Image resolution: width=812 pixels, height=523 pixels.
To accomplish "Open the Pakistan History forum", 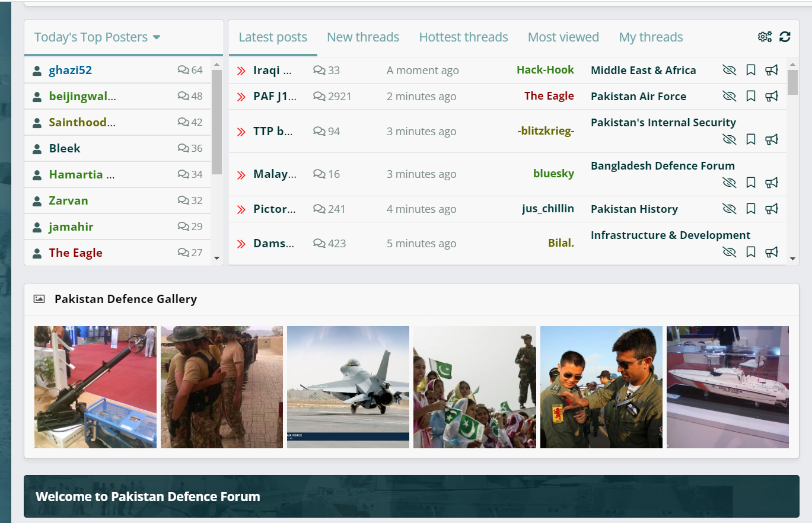I will [634, 209].
